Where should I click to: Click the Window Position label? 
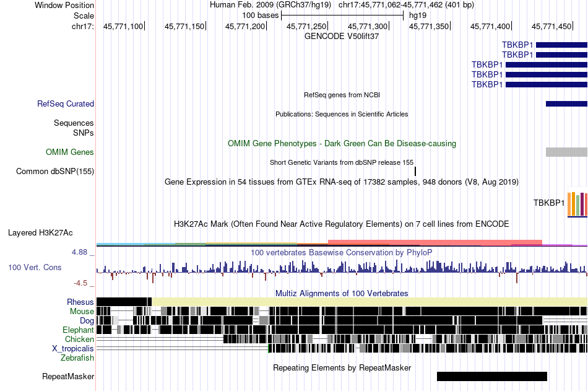(x=64, y=5)
